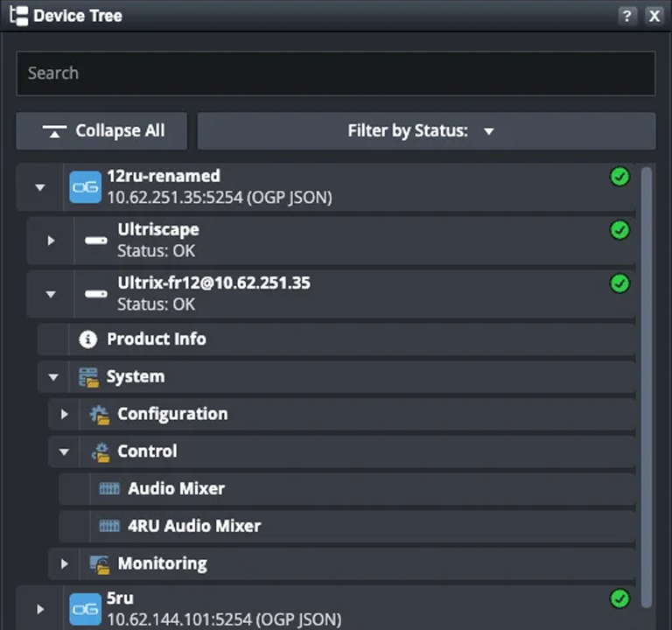Close the Device Tree panel
This screenshot has height=630, width=672.
[x=654, y=17]
